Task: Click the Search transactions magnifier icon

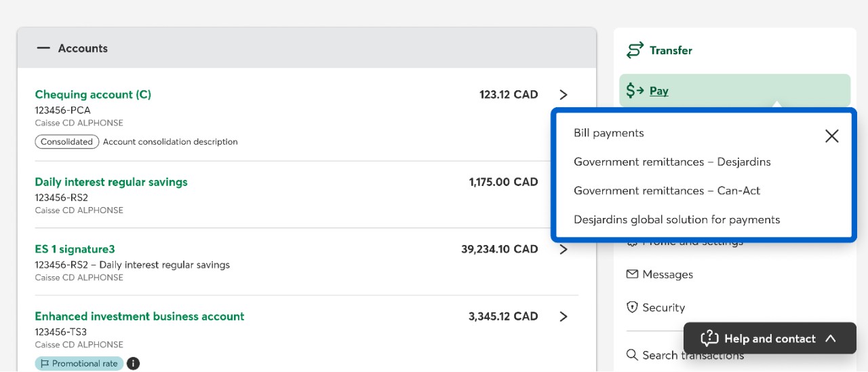Action: pos(632,355)
